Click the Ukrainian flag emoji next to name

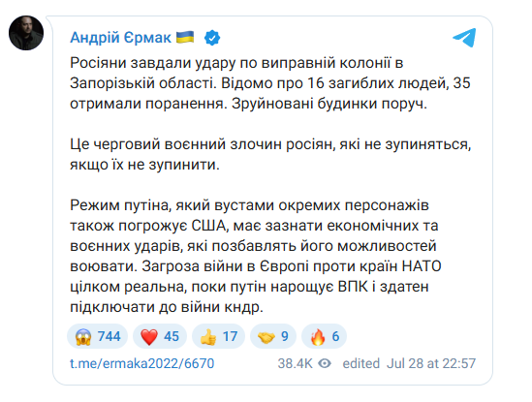tap(185, 37)
